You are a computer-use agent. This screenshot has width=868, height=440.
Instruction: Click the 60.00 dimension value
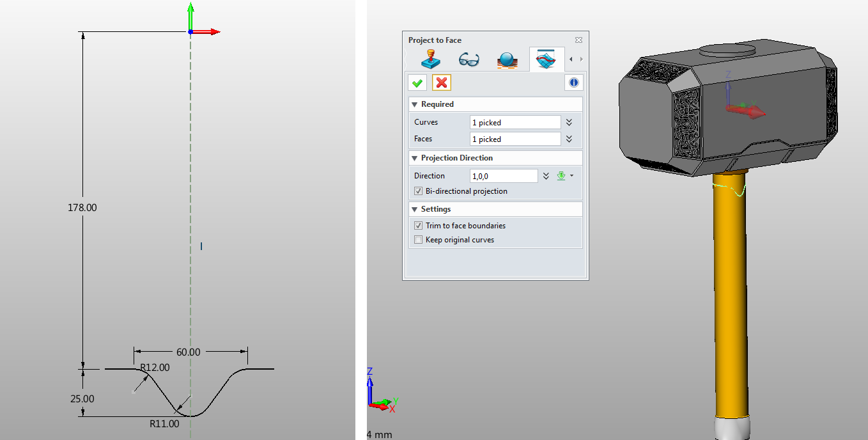[189, 352]
